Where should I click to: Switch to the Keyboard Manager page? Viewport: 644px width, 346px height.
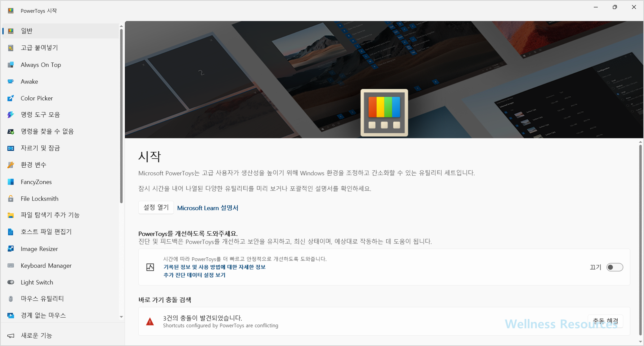coord(60,265)
